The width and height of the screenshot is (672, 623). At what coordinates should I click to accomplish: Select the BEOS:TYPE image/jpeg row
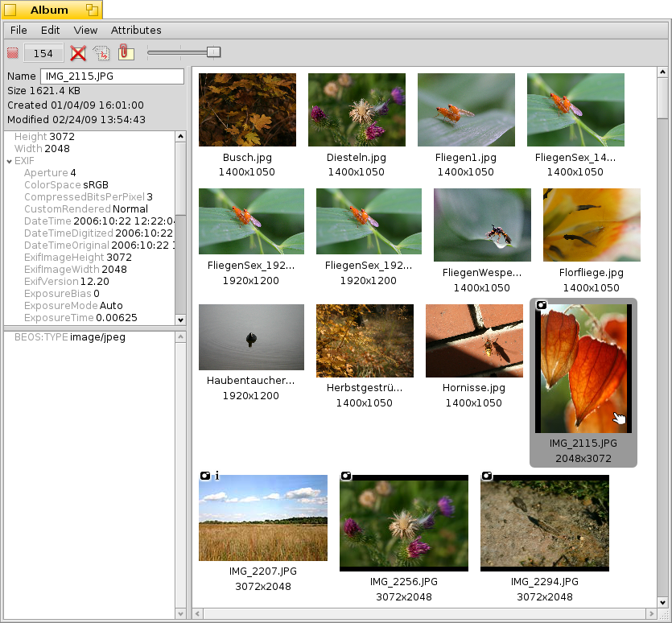70,337
